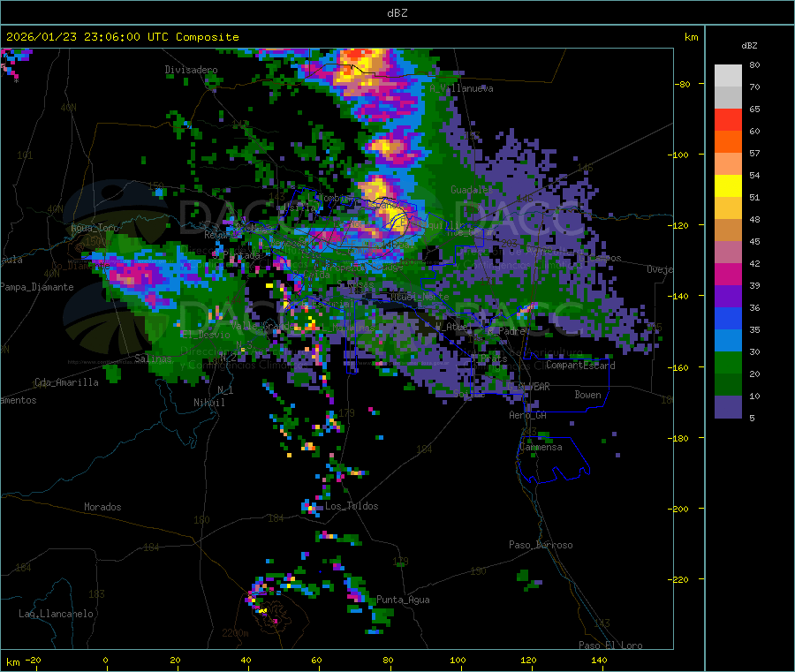Click the 100 tick on bottom km axis
Screen dimensions: 795x672
click(x=458, y=661)
